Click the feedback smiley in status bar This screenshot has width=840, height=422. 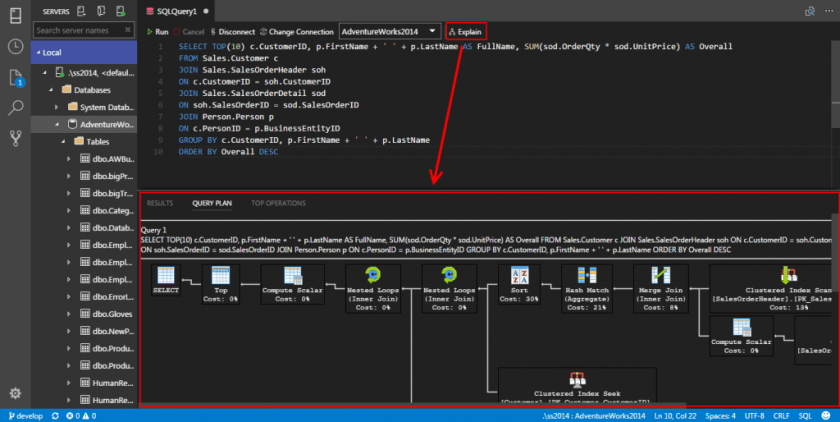click(x=826, y=416)
